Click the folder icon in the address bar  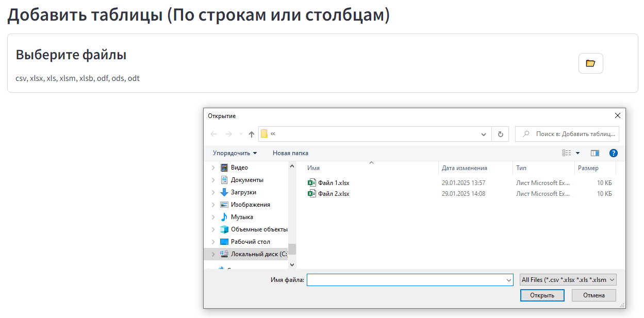[x=264, y=134]
